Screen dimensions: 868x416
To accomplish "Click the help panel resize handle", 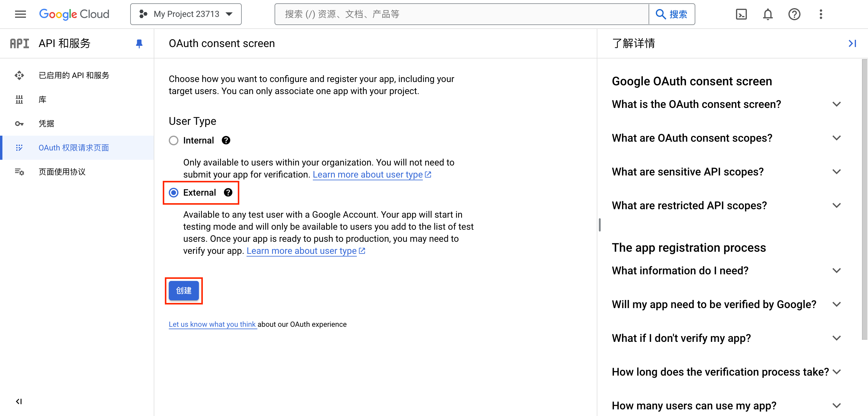I will click(599, 225).
